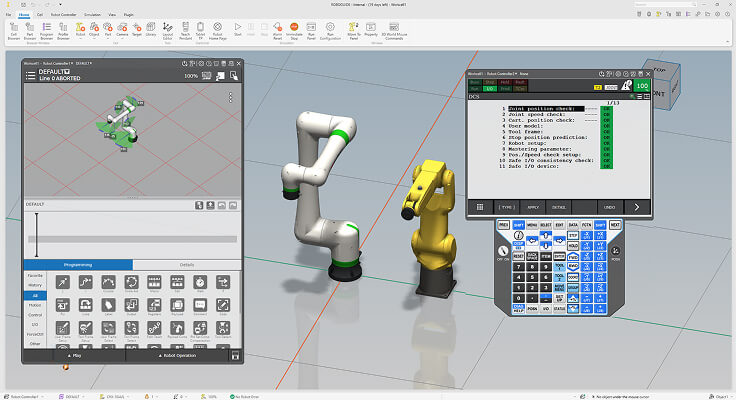Expand the Play panel on tablet
This screenshot has height=400, width=736.
73,355
